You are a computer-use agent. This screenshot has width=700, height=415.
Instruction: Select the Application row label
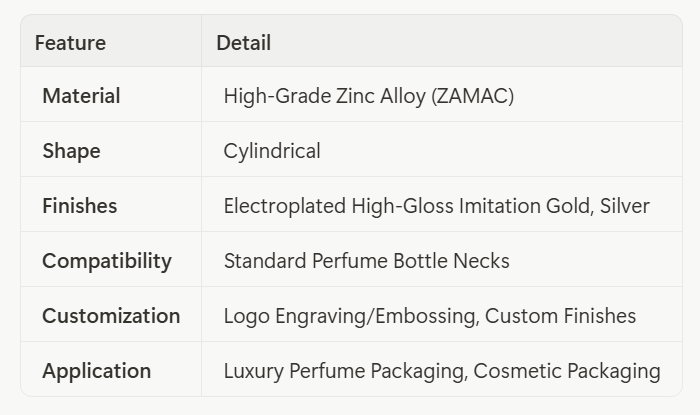click(x=96, y=371)
